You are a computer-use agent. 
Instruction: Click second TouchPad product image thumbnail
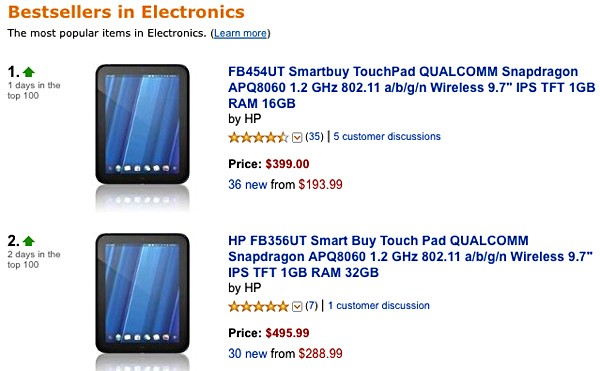[142, 294]
